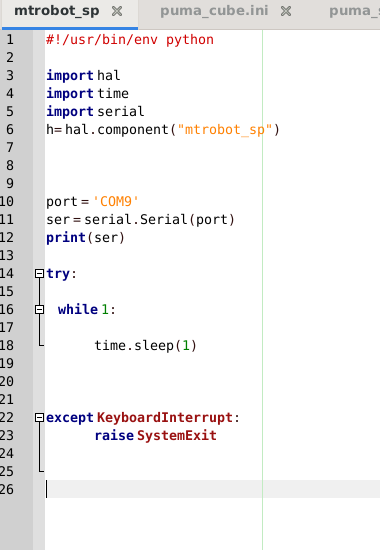Place cursor on the shebang line

pyautogui.click(x=130, y=40)
